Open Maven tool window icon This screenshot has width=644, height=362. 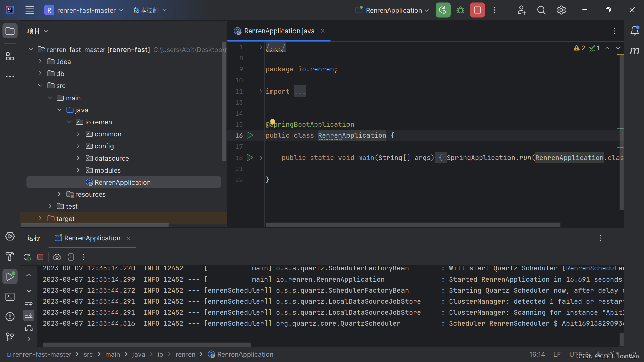(x=634, y=51)
